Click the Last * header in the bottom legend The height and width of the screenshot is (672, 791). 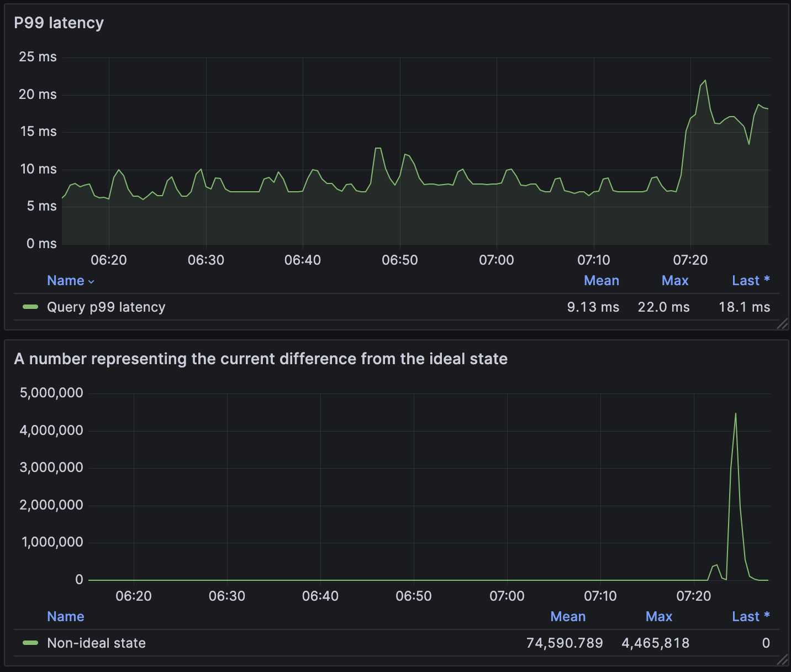pos(750,616)
